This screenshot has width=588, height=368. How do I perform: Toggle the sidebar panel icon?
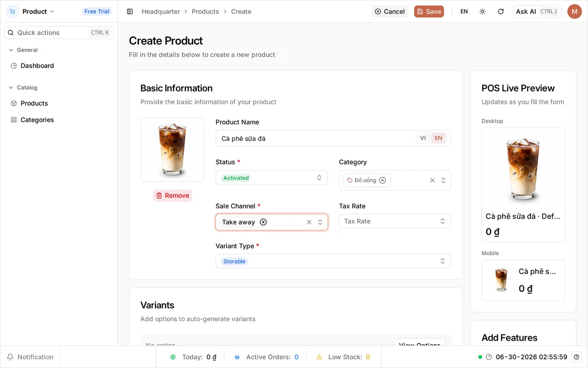tap(130, 11)
